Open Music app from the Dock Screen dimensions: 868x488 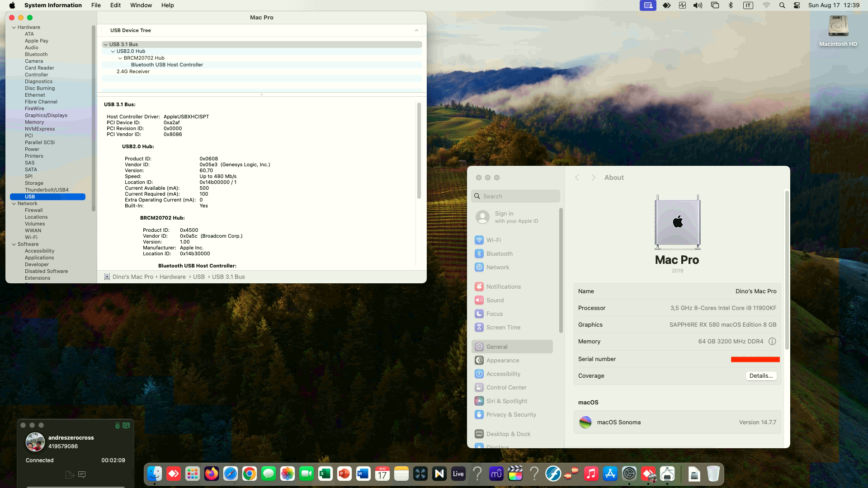tap(591, 474)
